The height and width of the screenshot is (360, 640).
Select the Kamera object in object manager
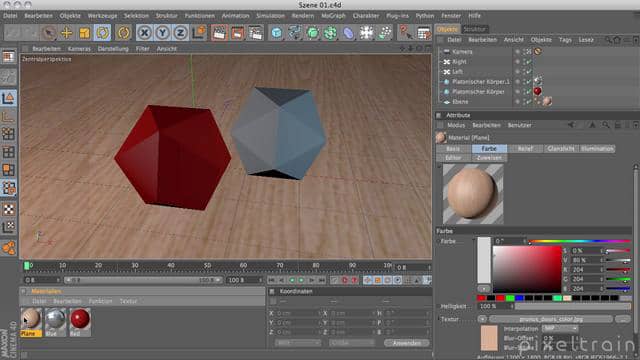[x=462, y=52]
